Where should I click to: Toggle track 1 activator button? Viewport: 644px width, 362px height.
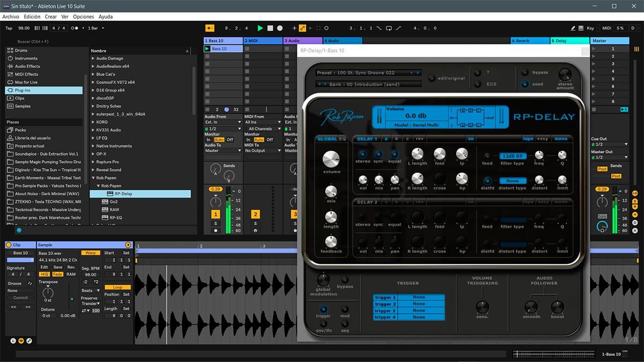(216, 215)
